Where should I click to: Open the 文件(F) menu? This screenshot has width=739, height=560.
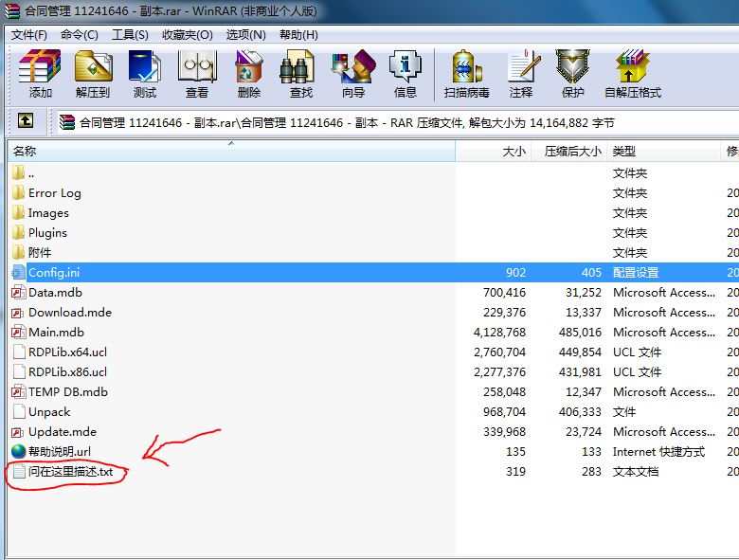click(29, 35)
